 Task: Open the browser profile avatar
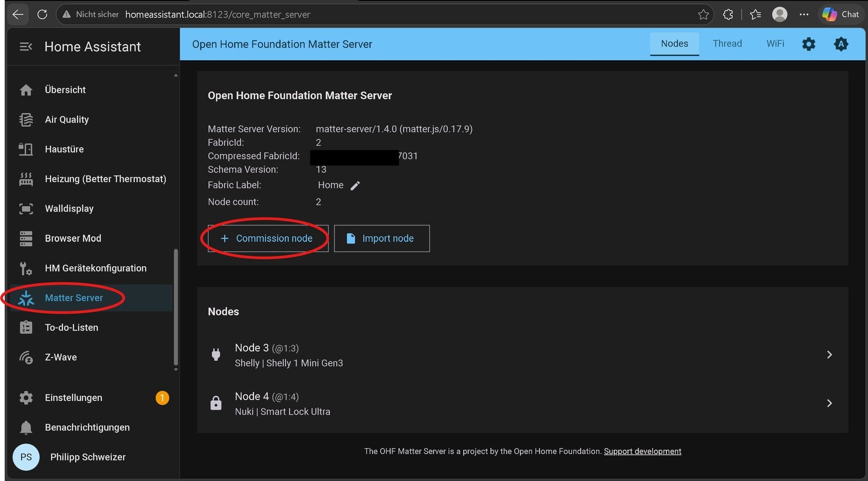click(780, 15)
